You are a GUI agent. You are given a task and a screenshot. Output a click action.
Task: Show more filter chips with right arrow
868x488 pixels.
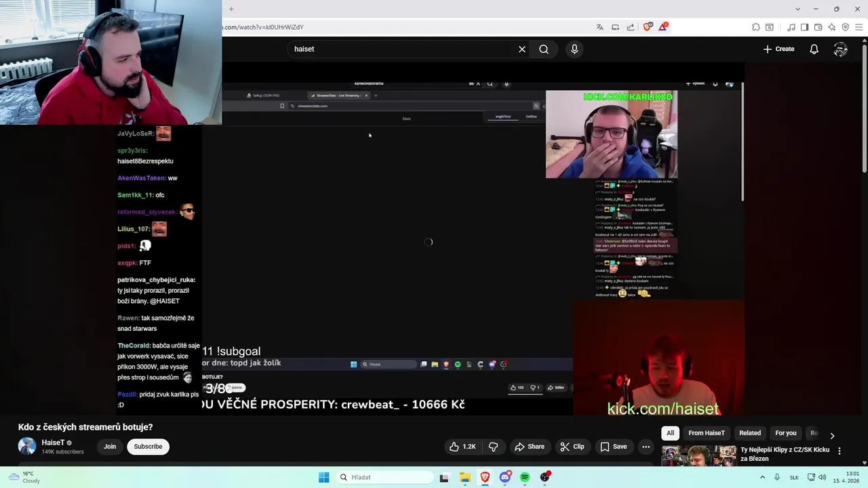(832, 435)
